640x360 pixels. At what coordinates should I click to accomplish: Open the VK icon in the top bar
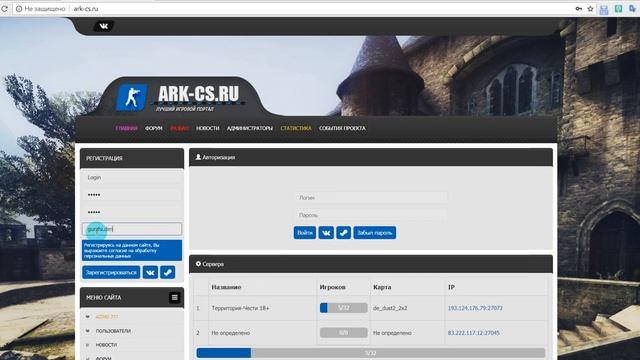[104, 26]
